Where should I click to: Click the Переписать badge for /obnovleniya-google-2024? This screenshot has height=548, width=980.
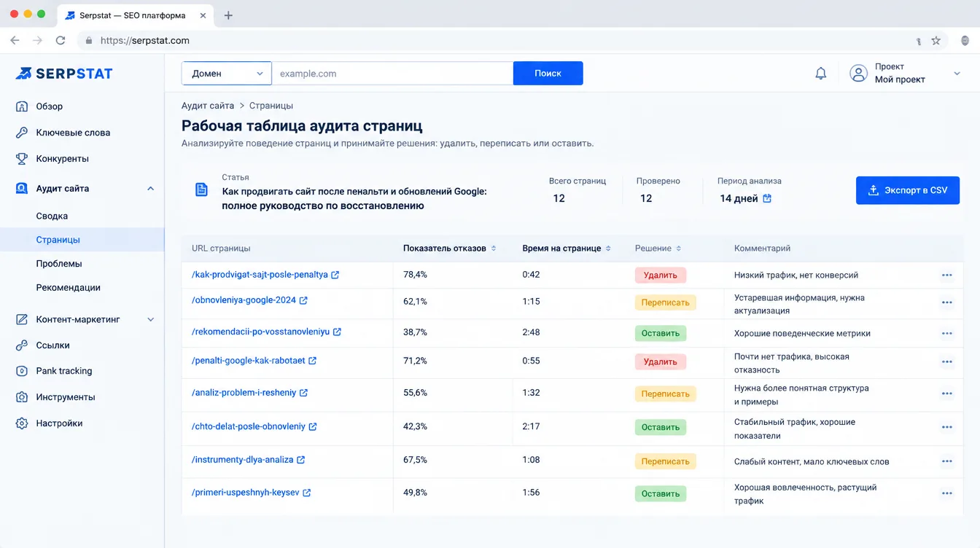(665, 302)
